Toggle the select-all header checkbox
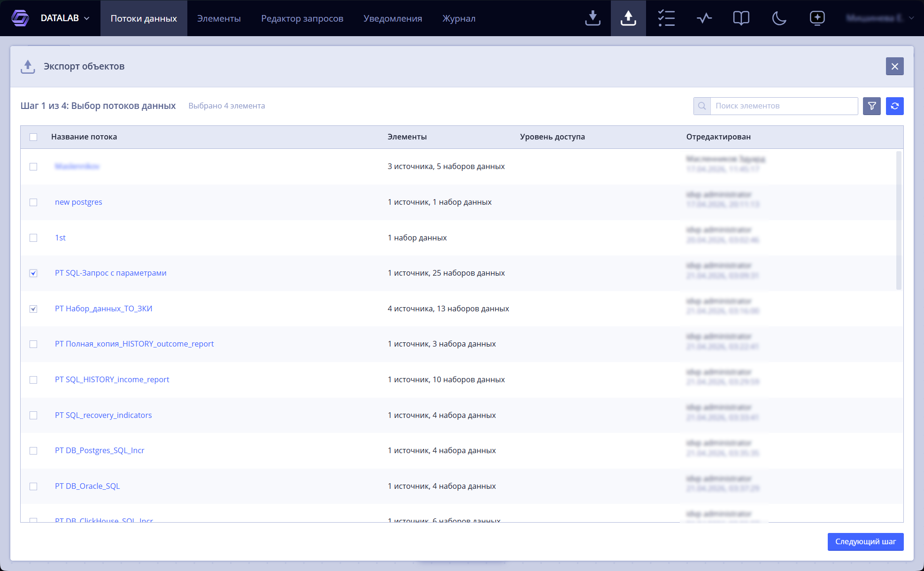This screenshot has height=571, width=924. tap(33, 137)
